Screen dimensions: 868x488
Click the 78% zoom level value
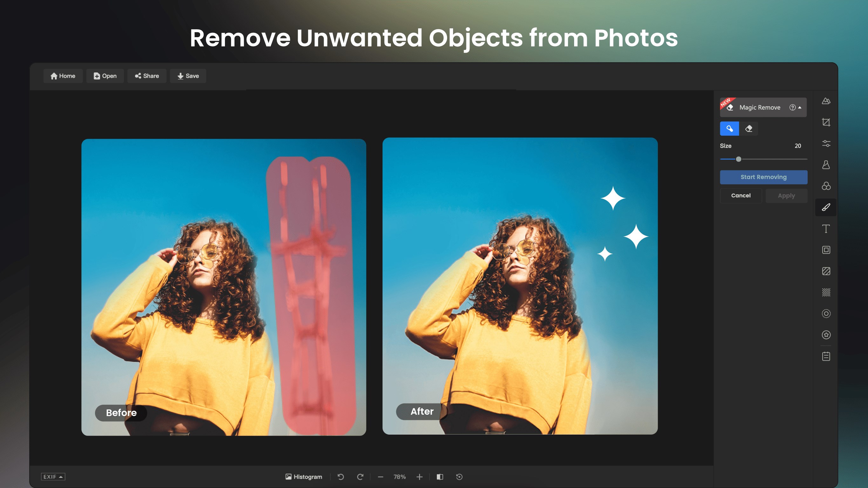(399, 477)
